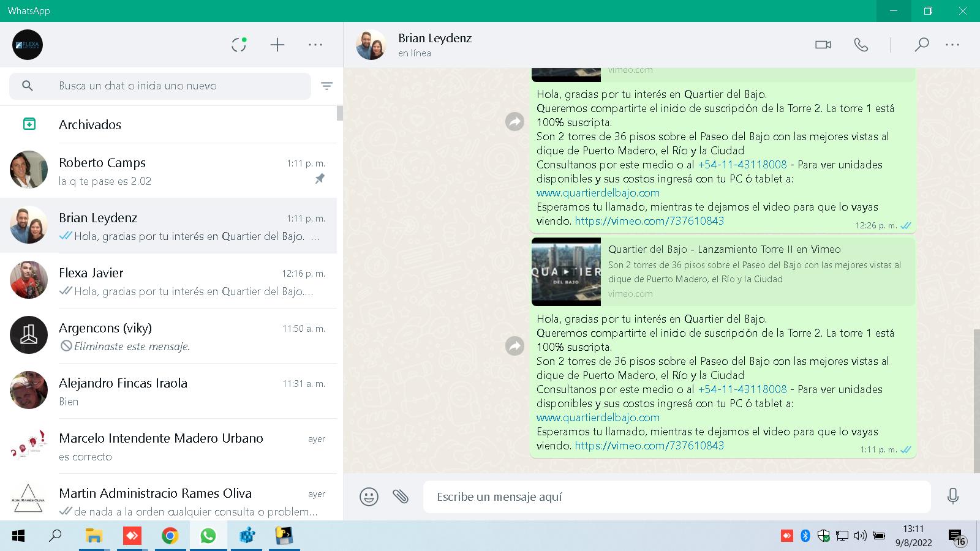Open the emoji picker
The width and height of the screenshot is (980, 551).
[369, 497]
